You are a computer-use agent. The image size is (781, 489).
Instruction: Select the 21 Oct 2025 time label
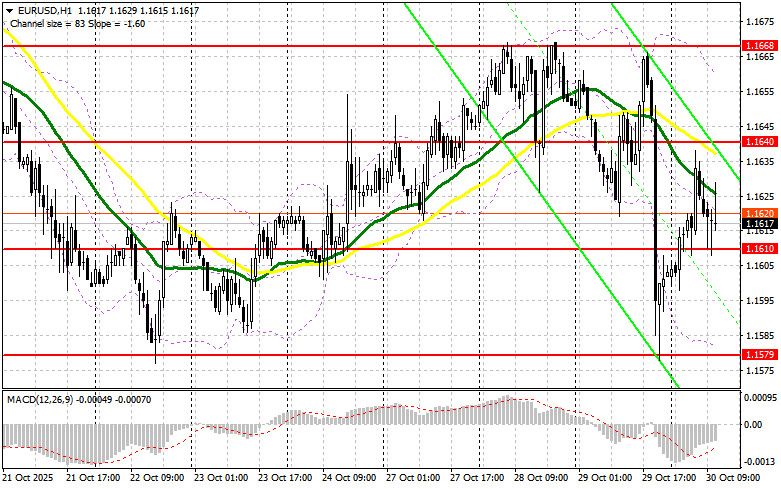(28, 478)
